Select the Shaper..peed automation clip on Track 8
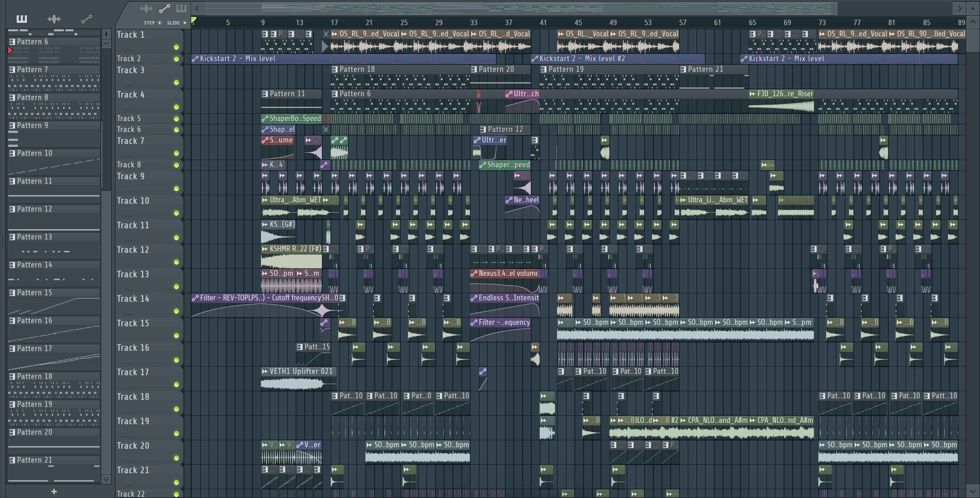This screenshot has width=980, height=498. tap(505, 165)
